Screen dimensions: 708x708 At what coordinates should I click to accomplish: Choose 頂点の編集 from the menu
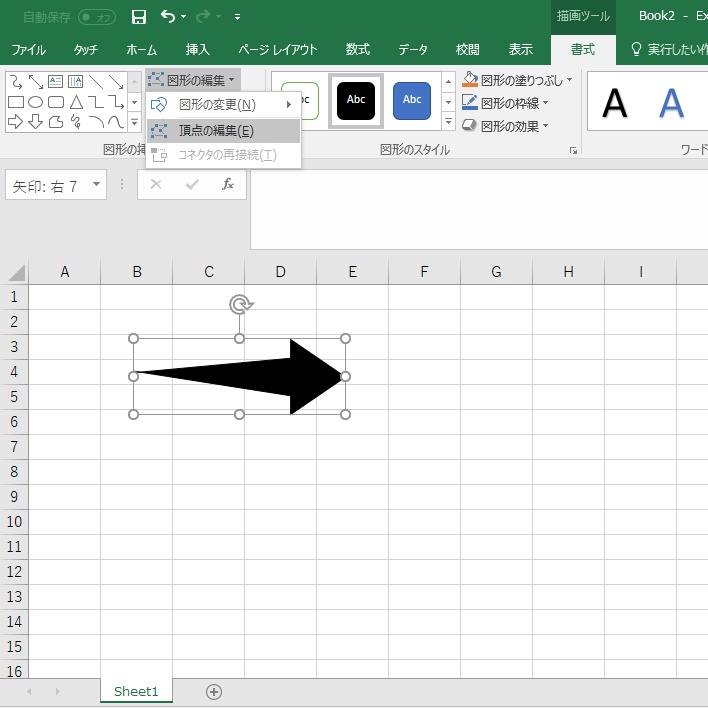click(224, 131)
